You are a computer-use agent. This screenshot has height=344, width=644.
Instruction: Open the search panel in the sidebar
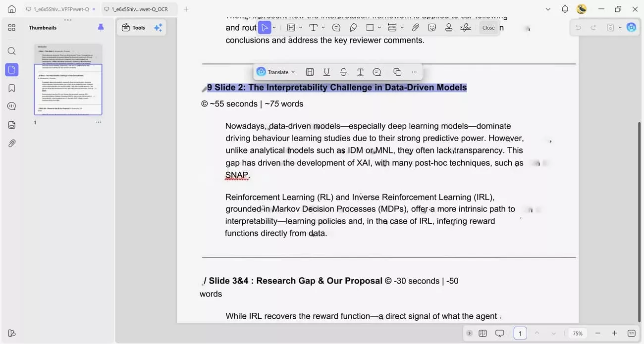(11, 50)
